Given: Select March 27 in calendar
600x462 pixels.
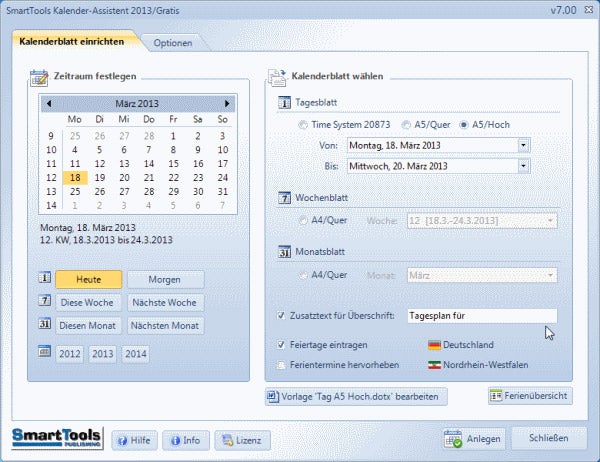Looking at the screenshot, I should (x=124, y=191).
